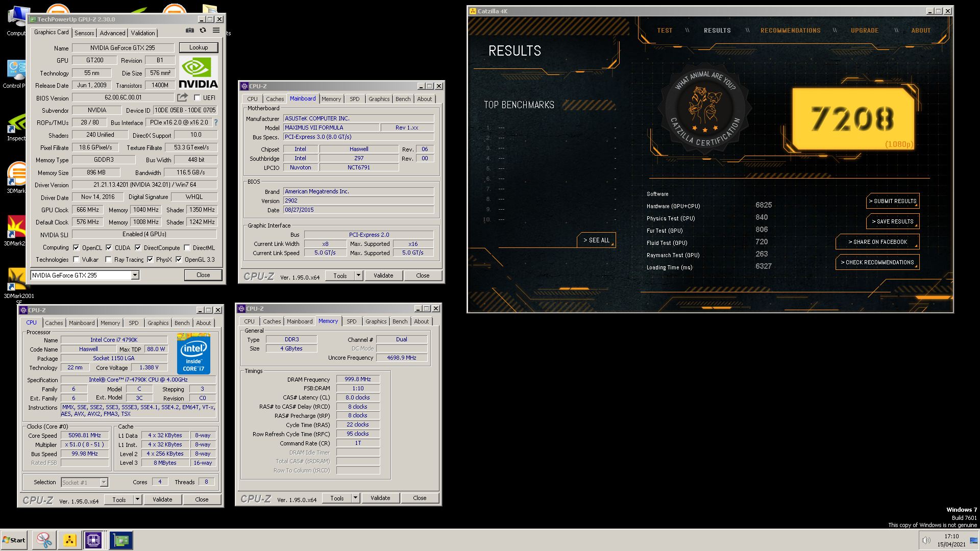
Task: Open SPD tab in Mainboard CPU-Z window
Action: click(x=355, y=99)
